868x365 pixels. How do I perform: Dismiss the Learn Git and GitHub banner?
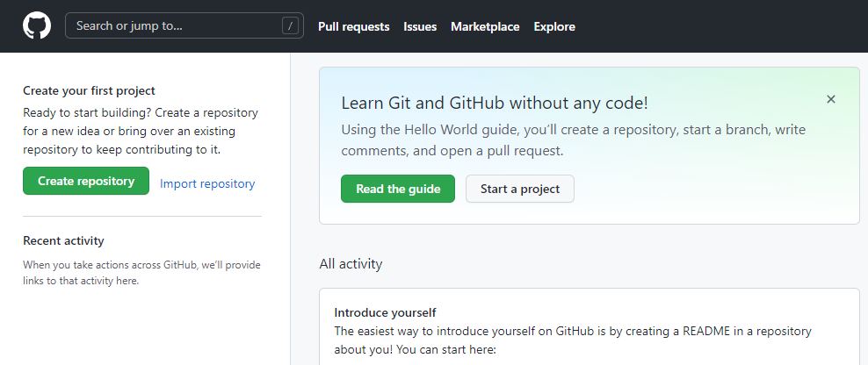point(830,99)
